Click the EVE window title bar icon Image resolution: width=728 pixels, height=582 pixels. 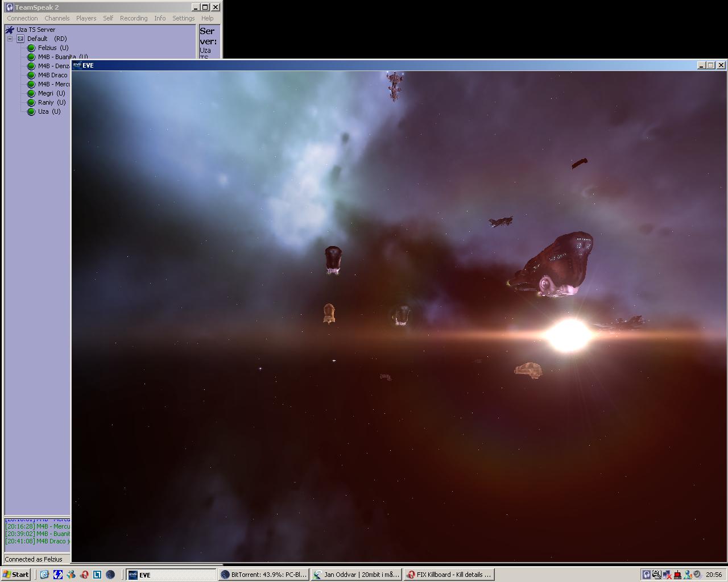tap(77, 65)
